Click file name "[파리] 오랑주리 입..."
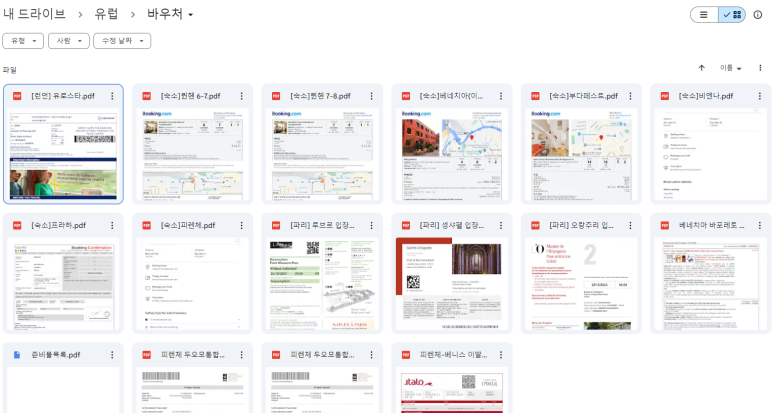773x413 pixels. coord(581,225)
